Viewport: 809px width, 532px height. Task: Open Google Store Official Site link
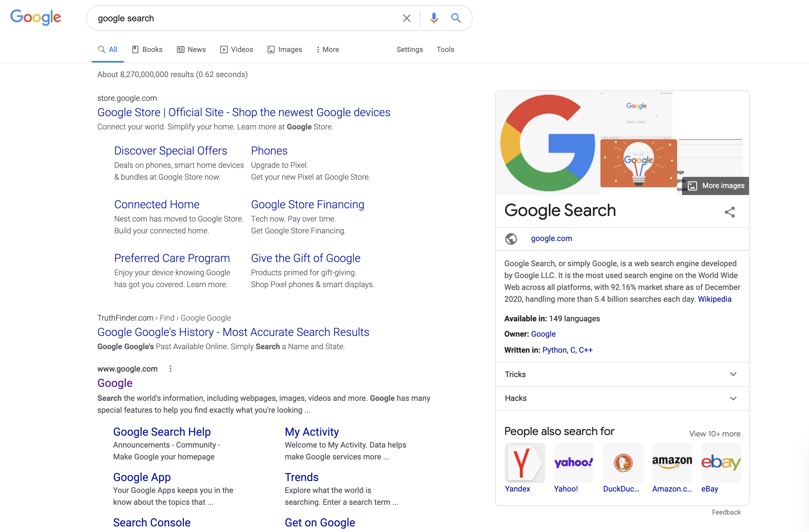click(244, 112)
